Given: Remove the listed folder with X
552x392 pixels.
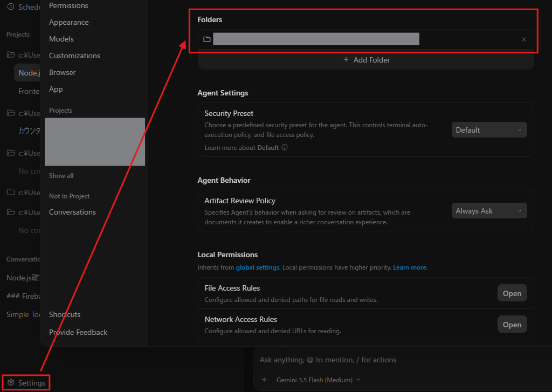Looking at the screenshot, I should [524, 39].
